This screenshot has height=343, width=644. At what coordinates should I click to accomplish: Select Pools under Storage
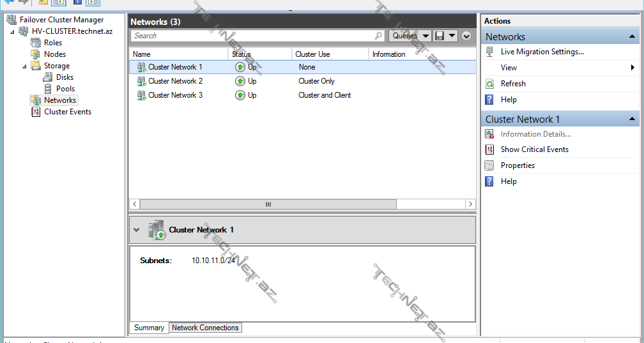pyautogui.click(x=65, y=89)
